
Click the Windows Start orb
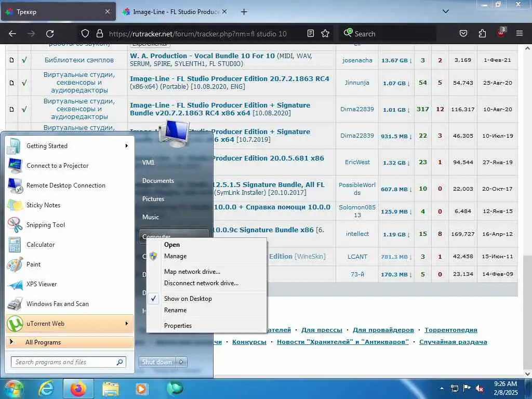point(13,389)
